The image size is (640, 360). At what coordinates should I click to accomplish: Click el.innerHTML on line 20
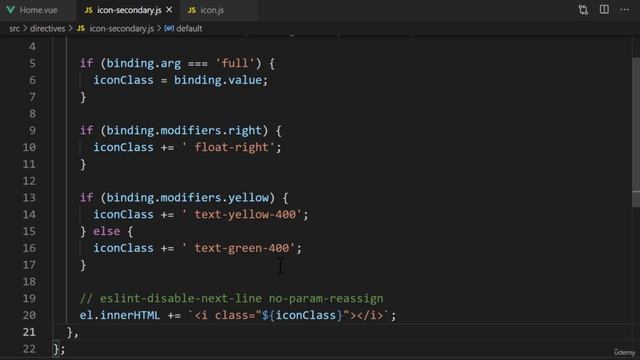pyautogui.click(x=120, y=316)
